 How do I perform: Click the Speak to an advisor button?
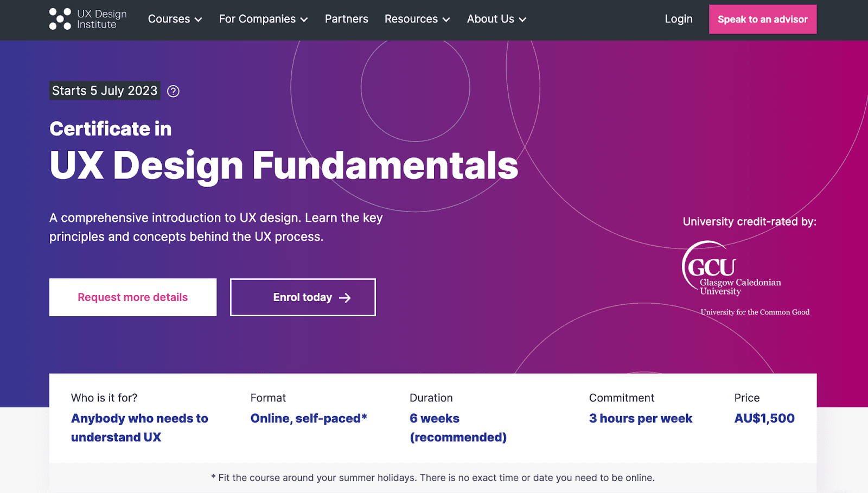762,19
